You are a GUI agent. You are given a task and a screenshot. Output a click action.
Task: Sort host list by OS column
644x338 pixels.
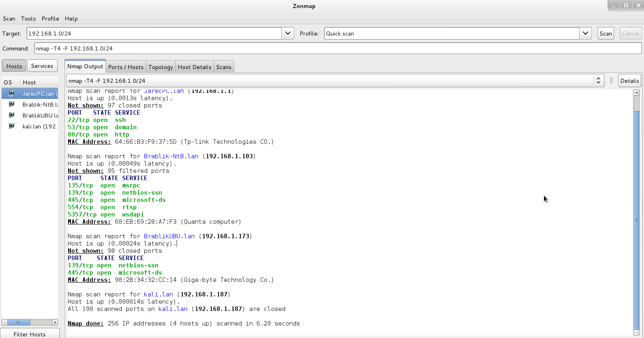11,82
